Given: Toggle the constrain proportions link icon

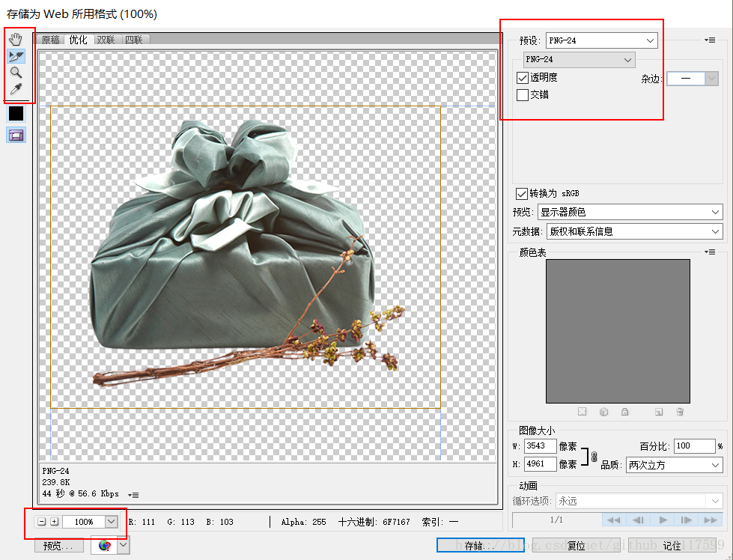Looking at the screenshot, I should tap(594, 457).
